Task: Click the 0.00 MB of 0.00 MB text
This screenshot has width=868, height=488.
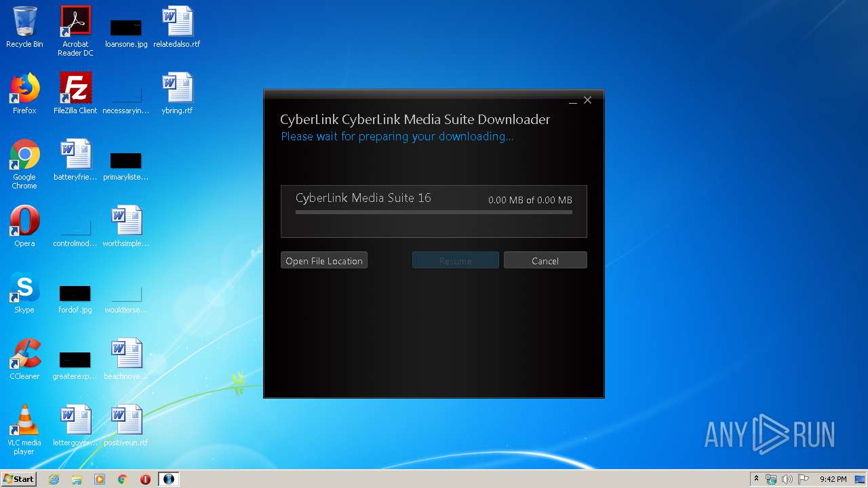Action: pos(530,200)
